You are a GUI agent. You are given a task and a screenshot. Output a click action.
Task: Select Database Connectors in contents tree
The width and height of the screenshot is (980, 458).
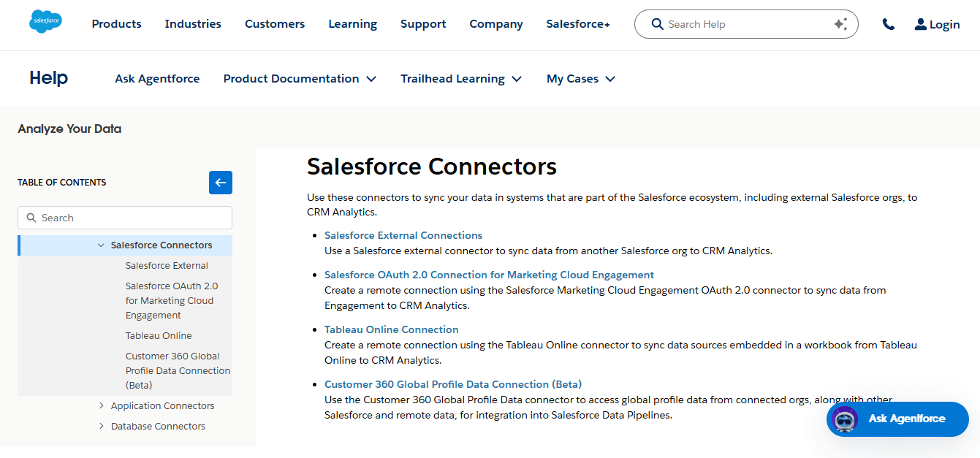[x=158, y=427]
